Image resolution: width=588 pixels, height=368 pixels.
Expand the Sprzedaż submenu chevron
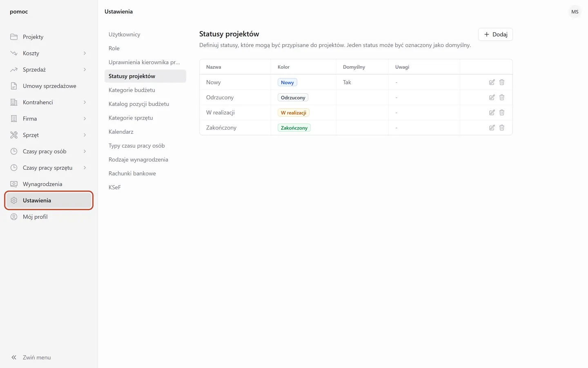pyautogui.click(x=85, y=70)
